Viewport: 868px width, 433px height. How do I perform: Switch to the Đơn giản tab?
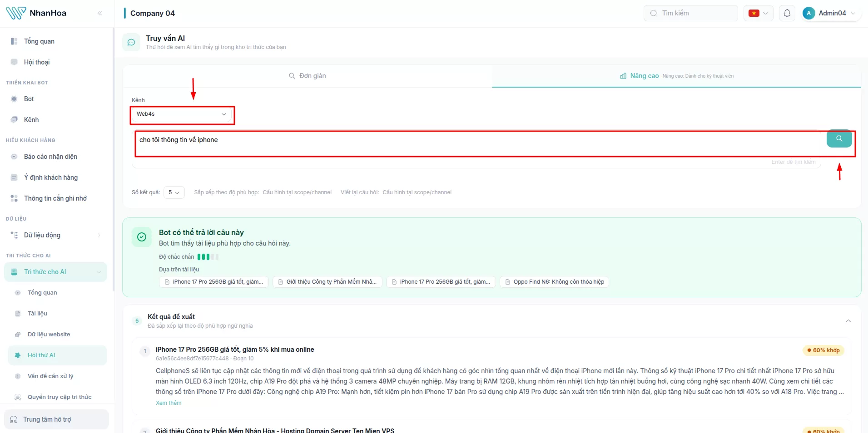point(308,76)
